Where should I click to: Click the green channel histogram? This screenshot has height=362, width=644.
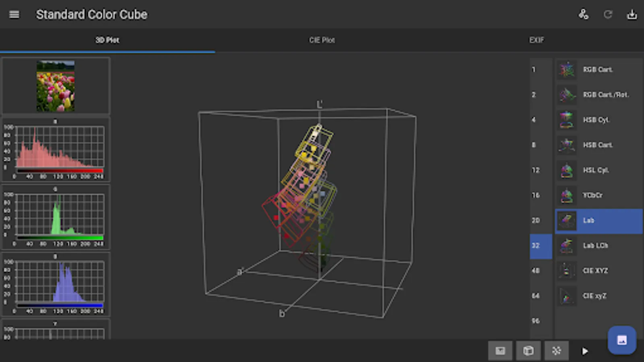click(x=56, y=217)
